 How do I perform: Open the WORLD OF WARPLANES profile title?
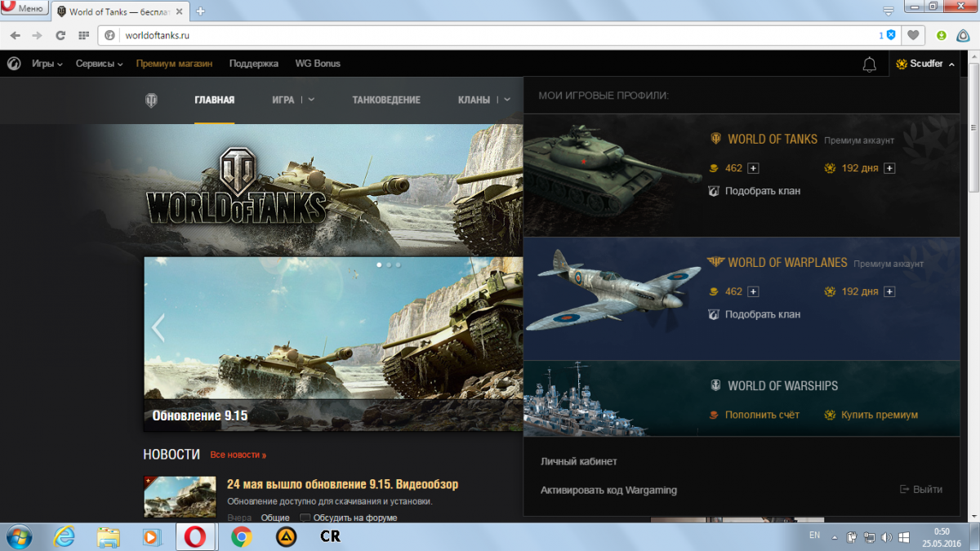click(x=787, y=263)
